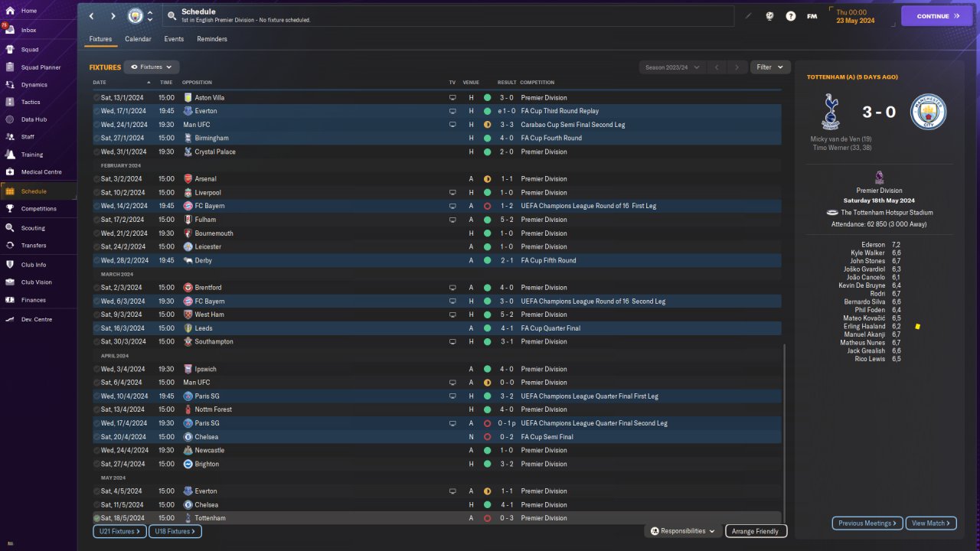Image resolution: width=980 pixels, height=551 pixels.
Task: Select Erling Haaland in the ratings list
Action: [864, 326]
